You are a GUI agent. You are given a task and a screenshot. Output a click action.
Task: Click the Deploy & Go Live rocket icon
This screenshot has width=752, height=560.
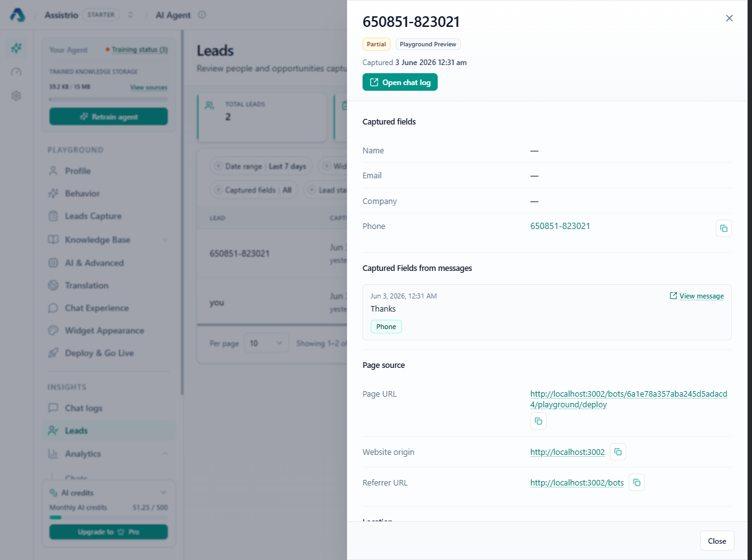[53, 353]
